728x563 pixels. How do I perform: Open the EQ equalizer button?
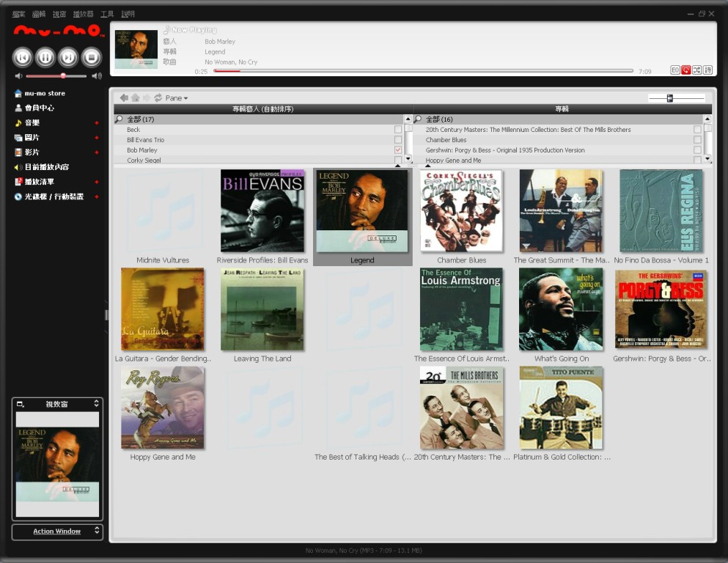click(675, 70)
